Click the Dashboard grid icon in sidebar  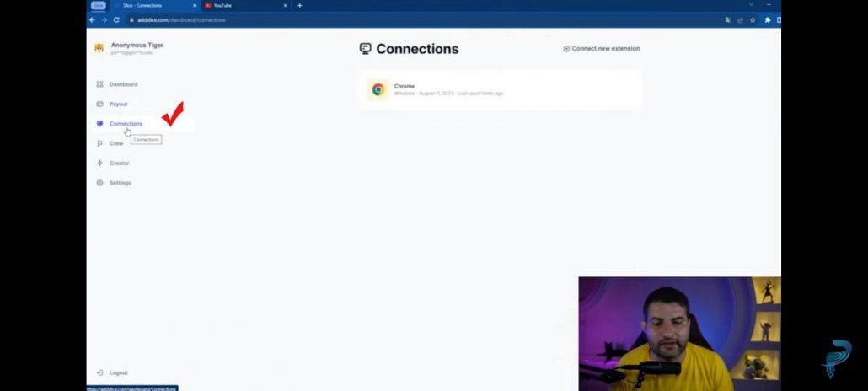click(x=99, y=84)
